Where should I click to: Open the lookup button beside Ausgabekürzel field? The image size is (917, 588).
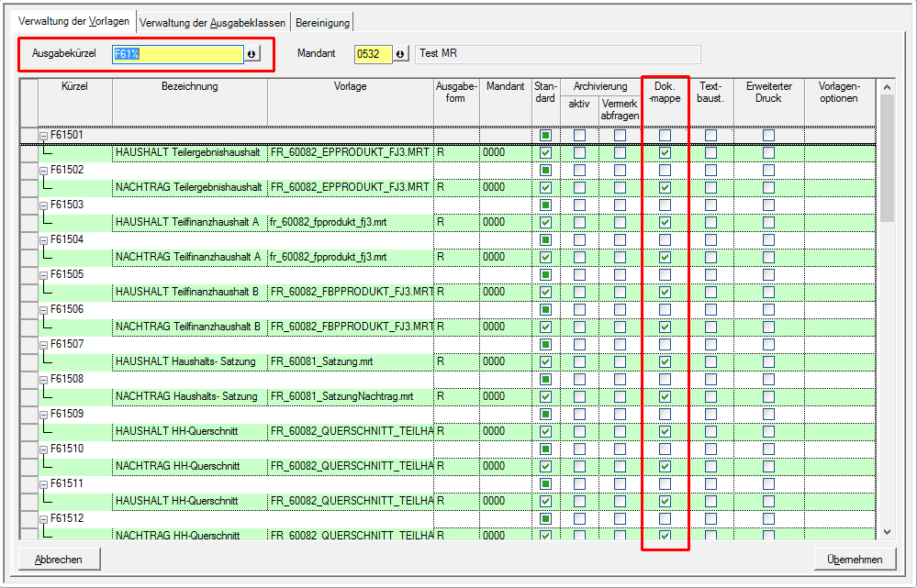point(252,54)
